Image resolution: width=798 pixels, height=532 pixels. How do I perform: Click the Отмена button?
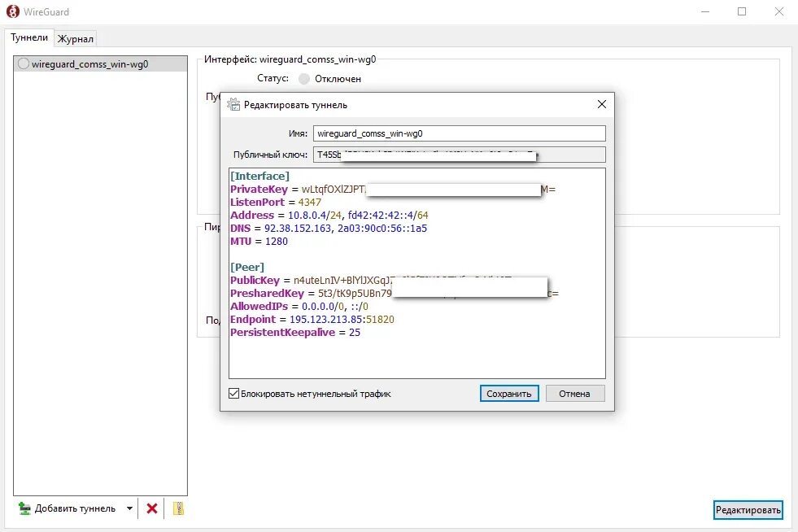pyautogui.click(x=574, y=394)
